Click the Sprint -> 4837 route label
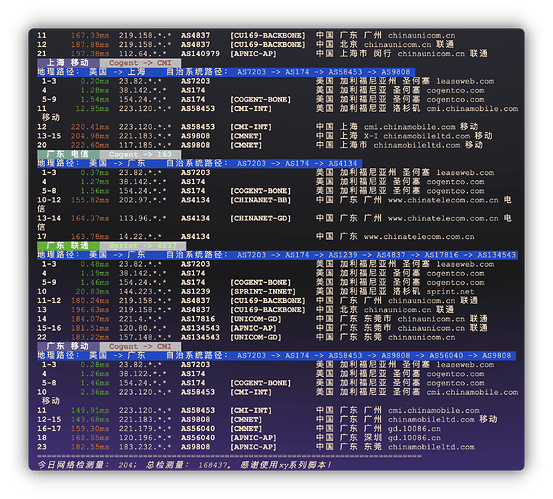 coord(143,245)
